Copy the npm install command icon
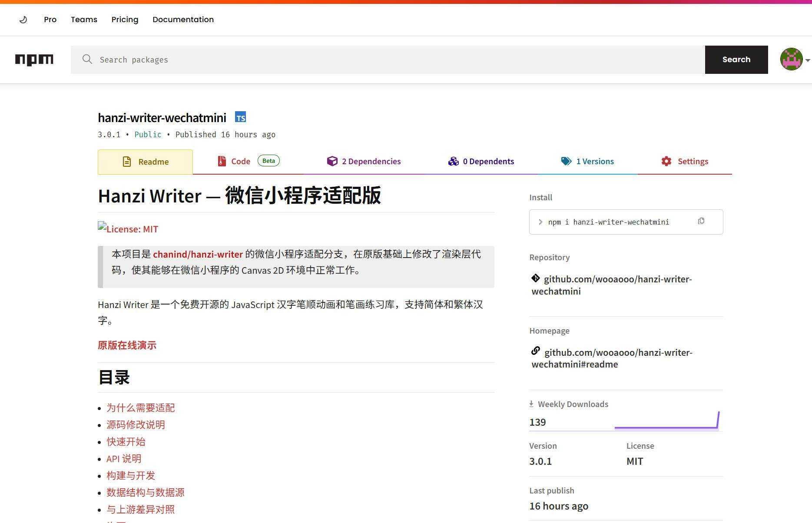Viewport: 812px width, 523px height. 701,221
